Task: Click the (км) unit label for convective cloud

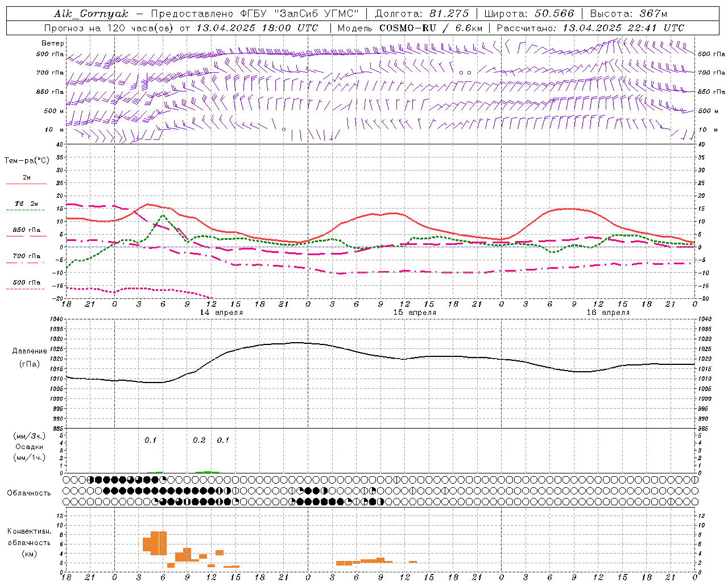Action: [x=30, y=554]
